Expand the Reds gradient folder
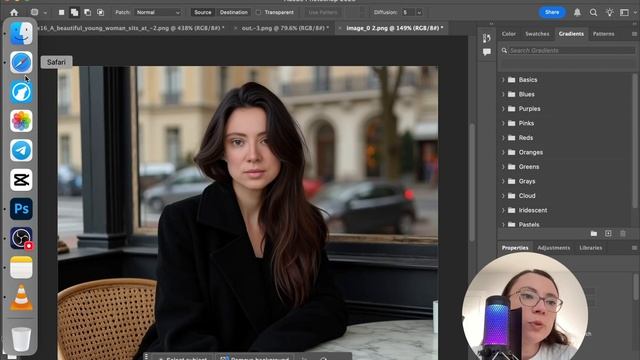Viewport: 640px width, 360px height. point(503,138)
